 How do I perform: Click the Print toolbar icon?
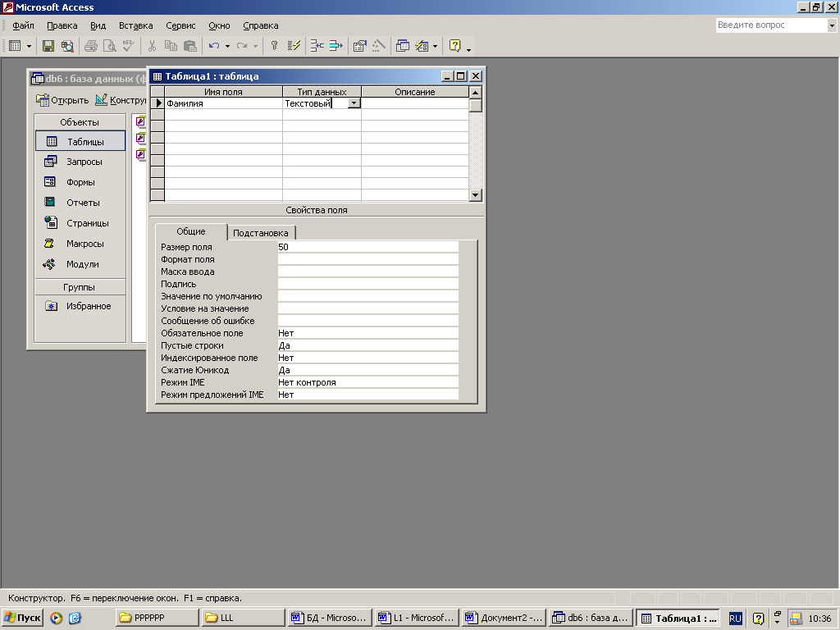[90, 46]
